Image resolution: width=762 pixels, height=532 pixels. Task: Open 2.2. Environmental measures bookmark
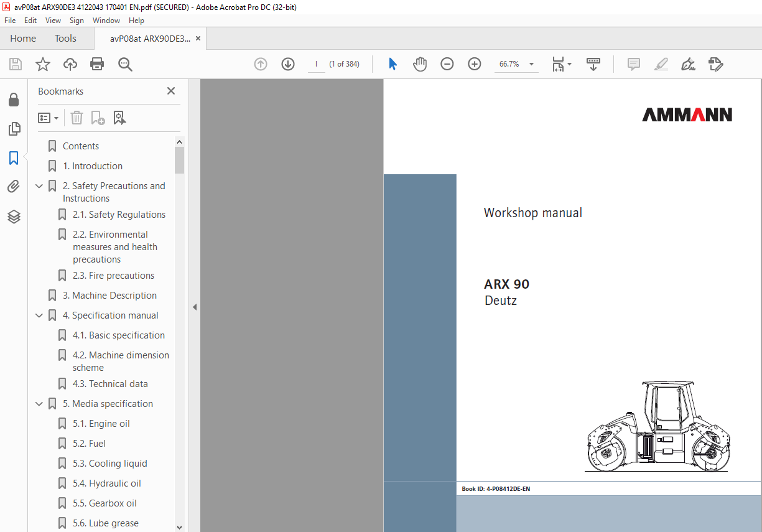tap(115, 247)
